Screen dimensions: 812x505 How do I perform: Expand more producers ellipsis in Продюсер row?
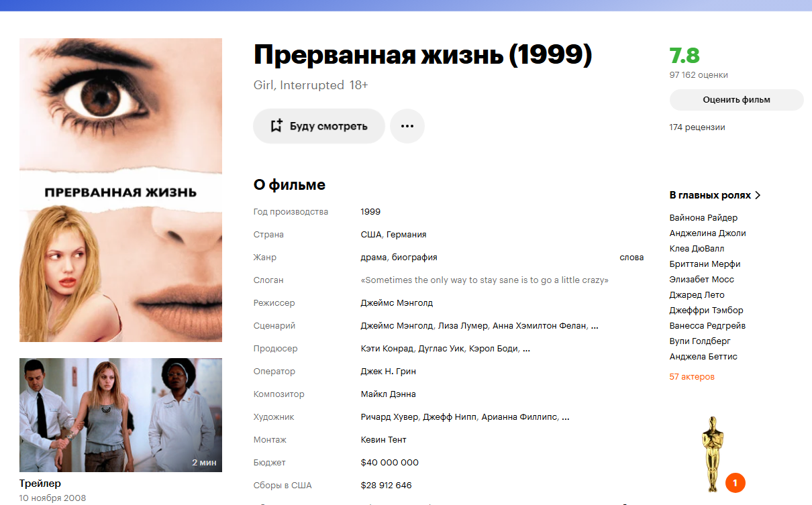pyautogui.click(x=526, y=349)
